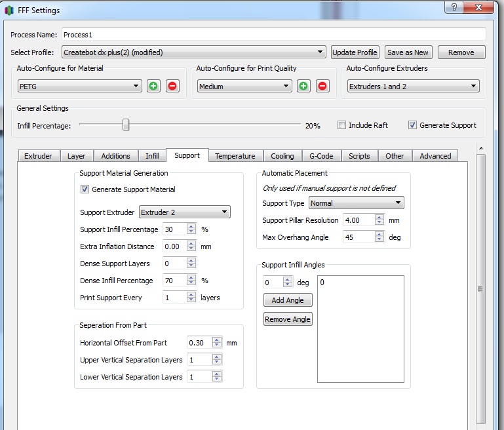
Task: Click the Process Name text field
Action: click(273, 34)
